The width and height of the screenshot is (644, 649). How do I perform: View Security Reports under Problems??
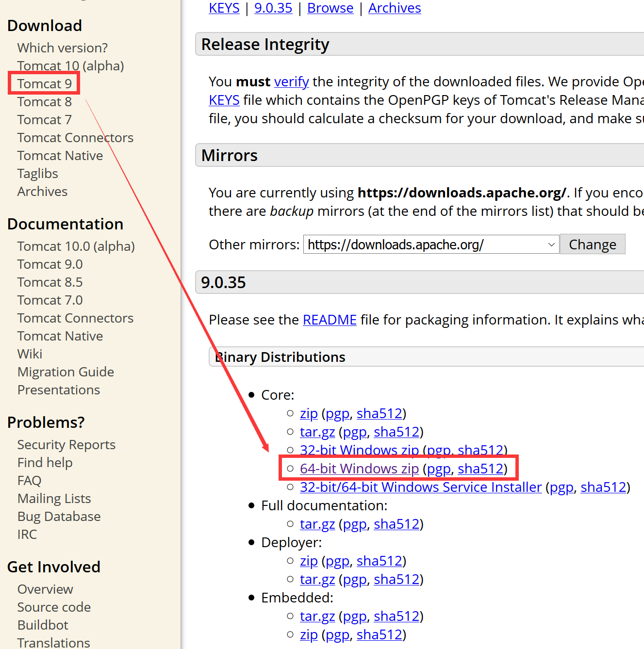coord(66,444)
